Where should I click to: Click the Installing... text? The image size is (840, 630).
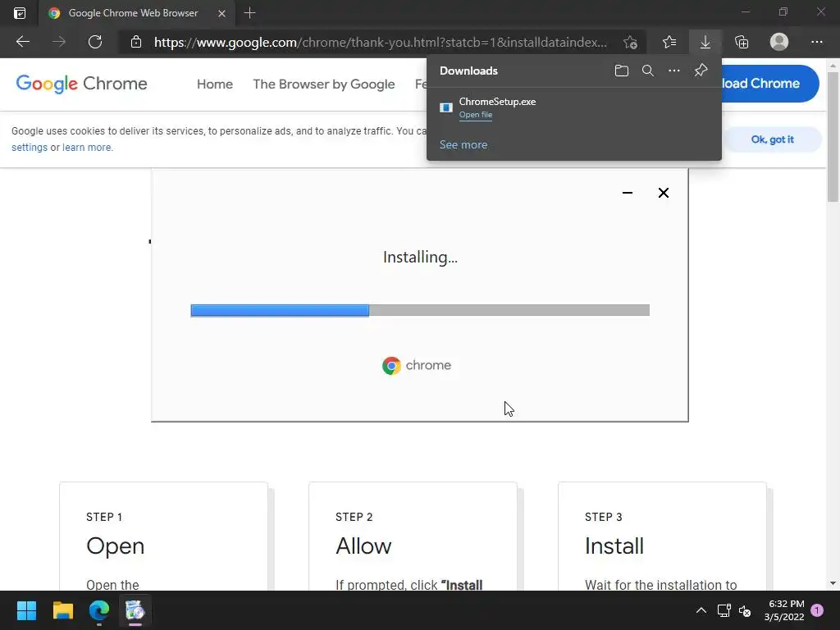click(x=420, y=257)
